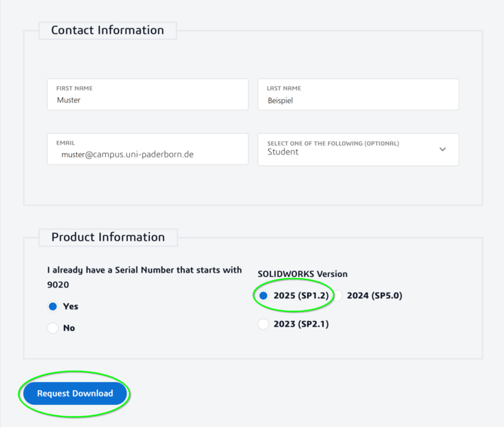Click the Contact Information section heading
This screenshot has height=427, width=504.
tap(107, 30)
